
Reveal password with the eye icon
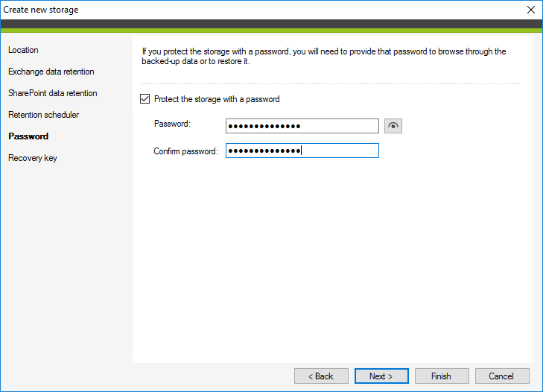click(x=393, y=126)
